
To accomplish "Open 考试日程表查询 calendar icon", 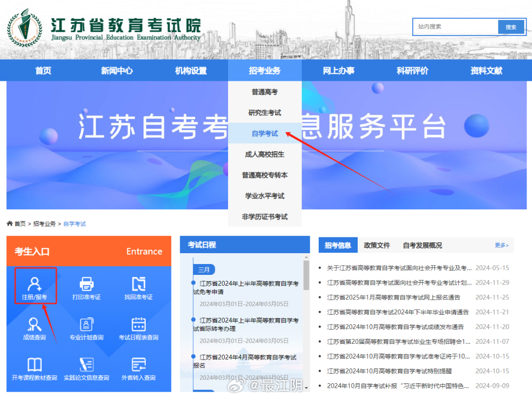I will click(x=138, y=328).
